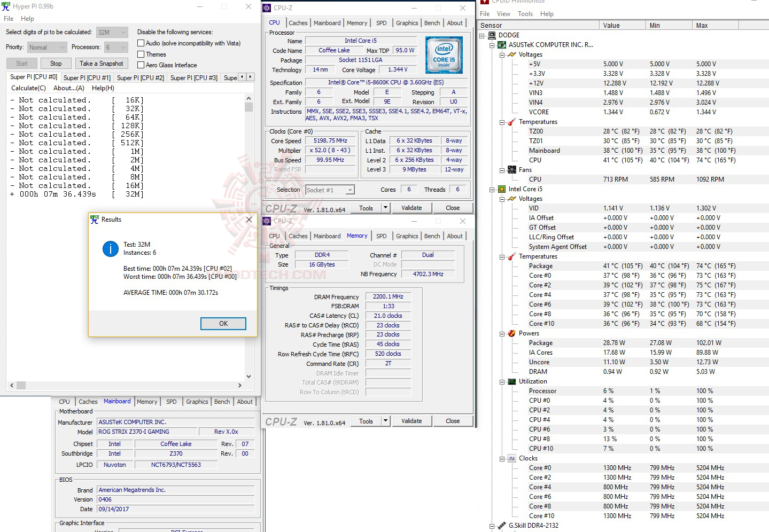Click the scroll-up arrow of Super PI output
Viewport: 769px width, 532px height.
pyautogui.click(x=248, y=99)
